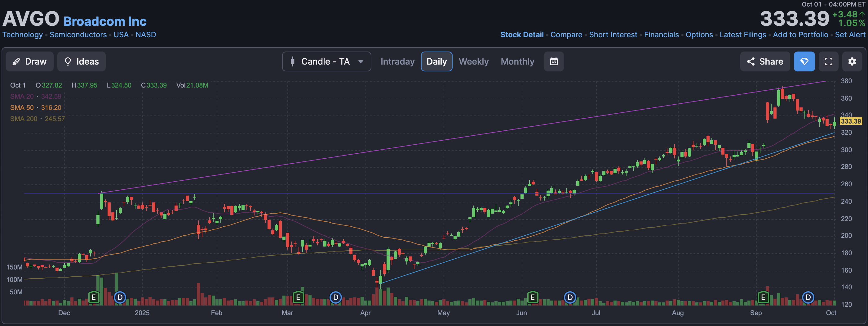868x326 pixels.
Task: Click the Broadcom Inc company name
Action: pyautogui.click(x=105, y=21)
